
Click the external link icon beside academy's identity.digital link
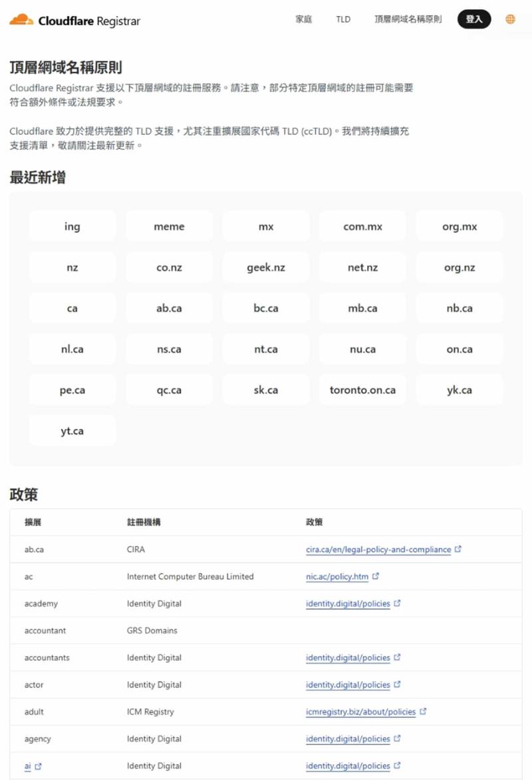[398, 604]
